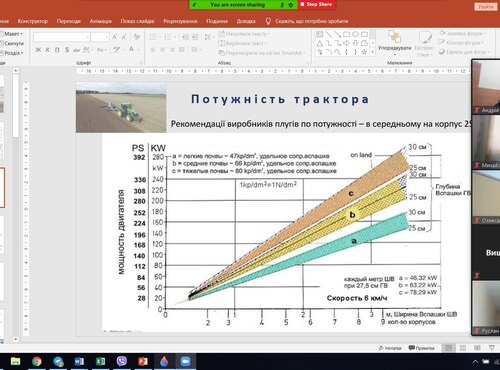
Task: Open the Показ слайдів ribbon tab
Action: click(x=137, y=21)
